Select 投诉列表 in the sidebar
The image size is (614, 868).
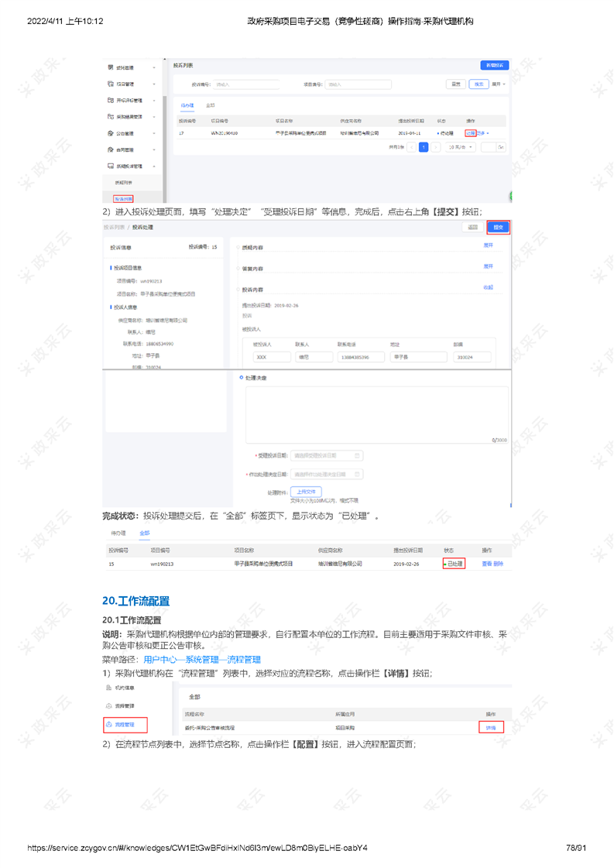click(x=123, y=199)
